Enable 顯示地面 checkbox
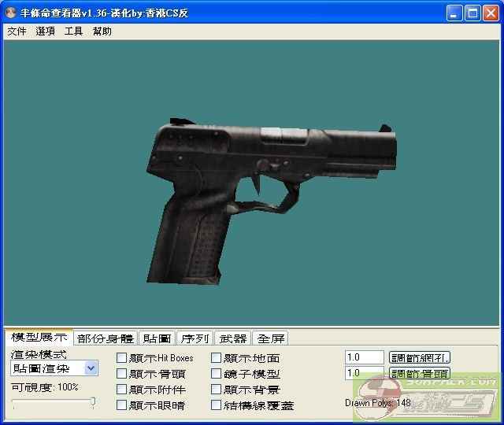This screenshot has height=425, width=504. click(216, 358)
